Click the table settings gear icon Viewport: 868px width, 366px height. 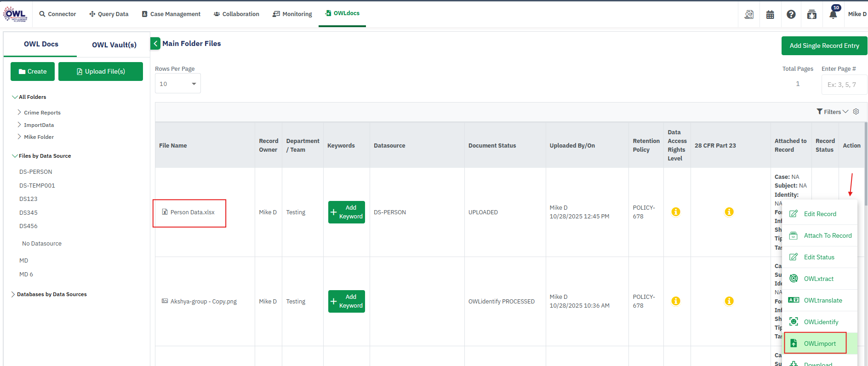tap(856, 112)
